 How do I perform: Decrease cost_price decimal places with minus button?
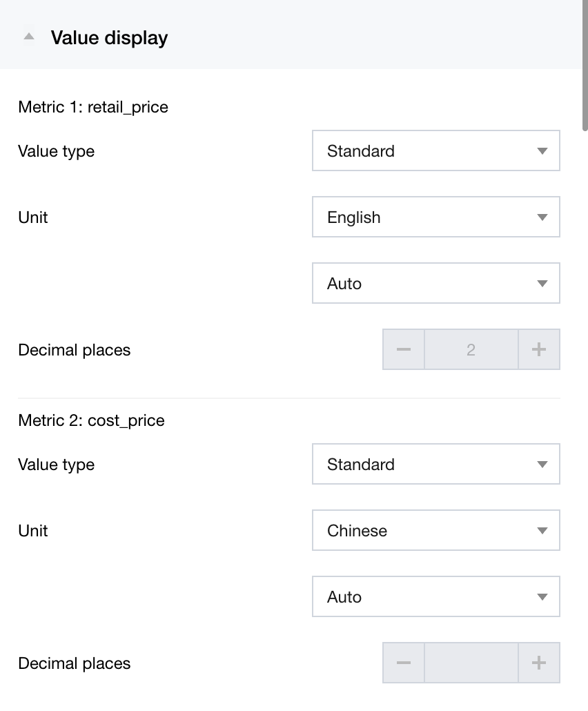click(x=404, y=663)
